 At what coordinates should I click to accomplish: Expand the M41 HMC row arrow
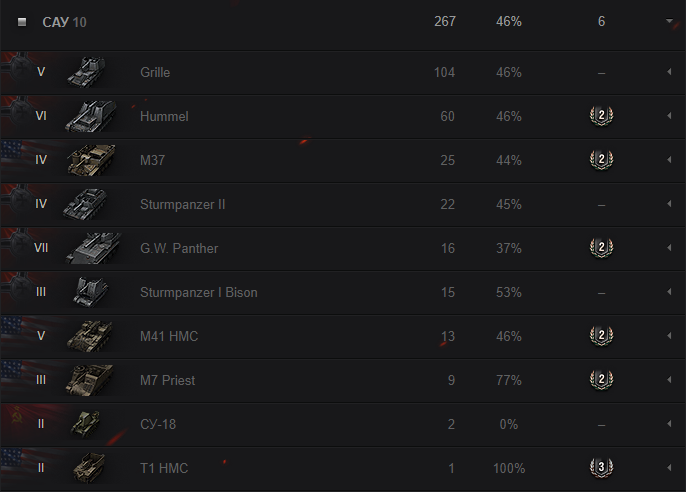click(x=668, y=336)
